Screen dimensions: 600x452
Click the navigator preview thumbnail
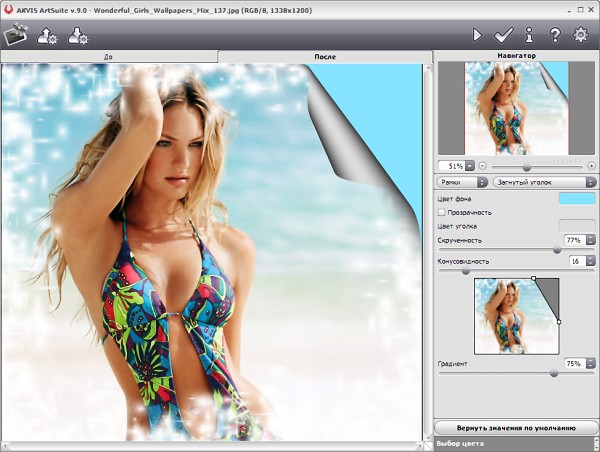coord(517,107)
